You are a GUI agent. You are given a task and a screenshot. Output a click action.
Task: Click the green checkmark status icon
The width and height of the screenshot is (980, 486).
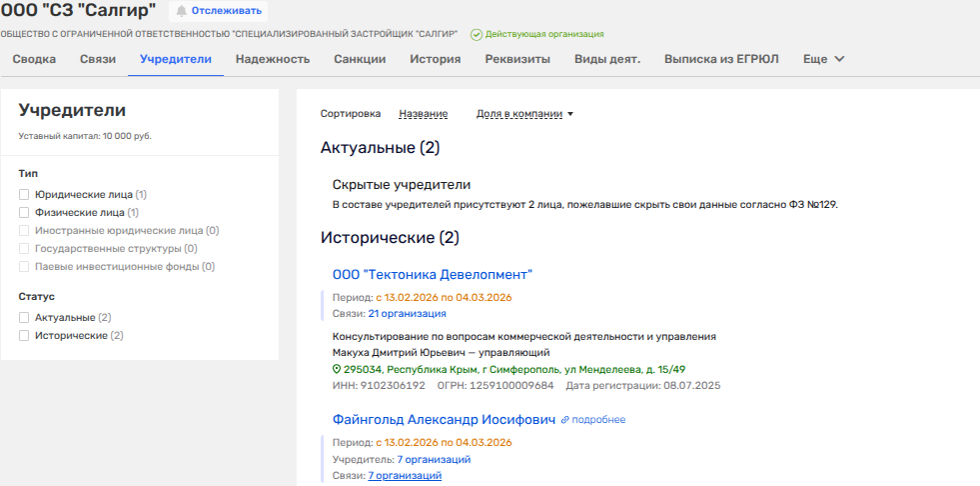[x=477, y=34]
